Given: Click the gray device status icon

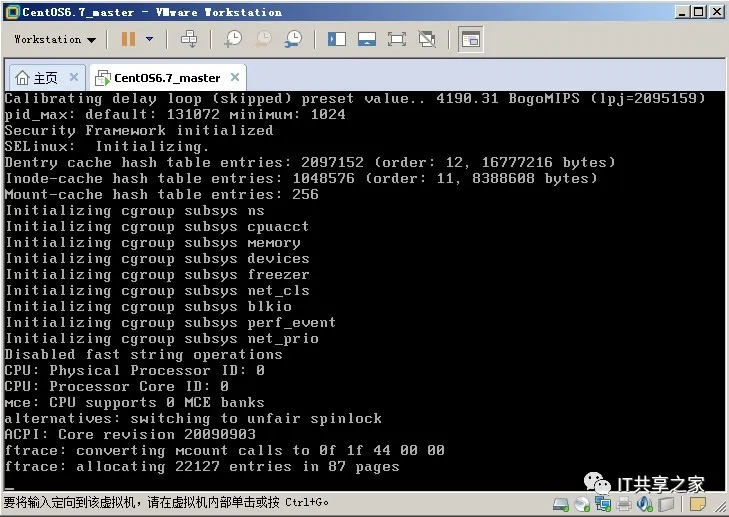Looking at the screenshot, I should 666,504.
